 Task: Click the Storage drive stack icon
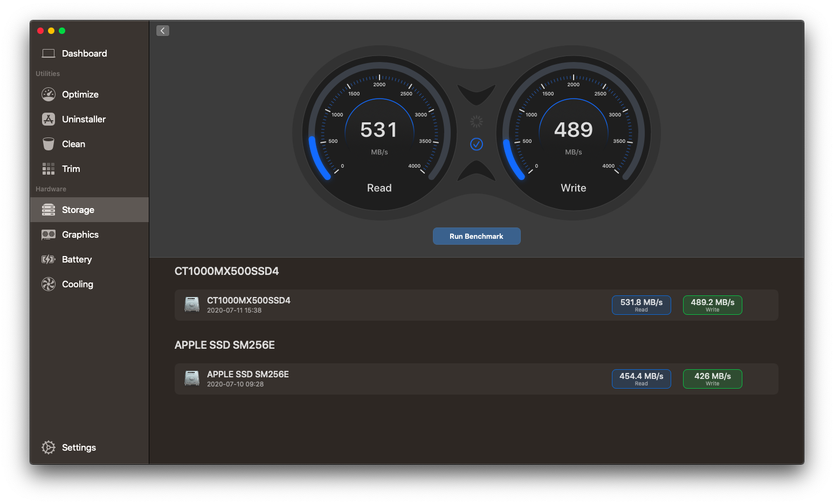[49, 210]
